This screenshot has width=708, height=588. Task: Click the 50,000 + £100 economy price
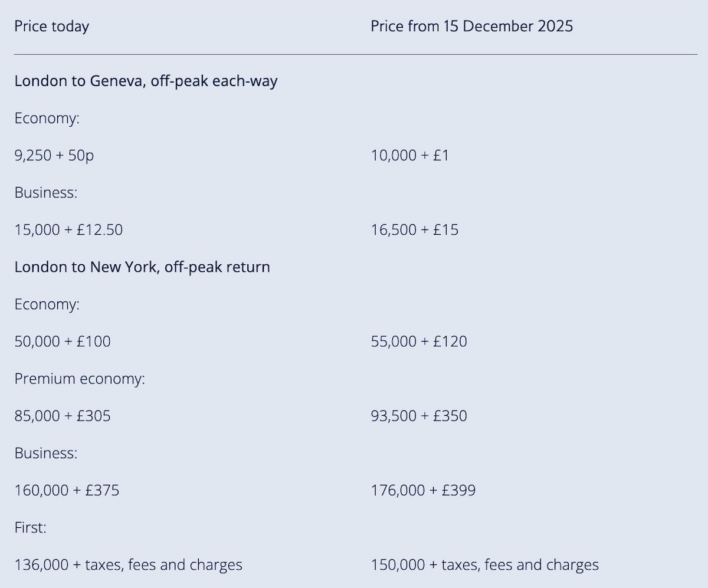pyautogui.click(x=63, y=341)
